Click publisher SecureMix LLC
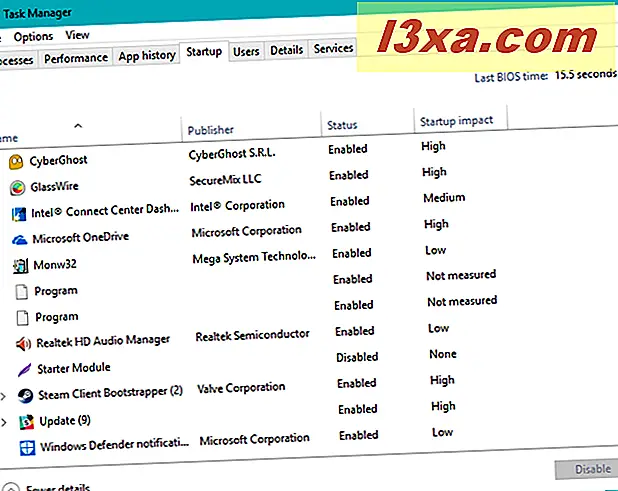618x491 pixels. click(225, 180)
